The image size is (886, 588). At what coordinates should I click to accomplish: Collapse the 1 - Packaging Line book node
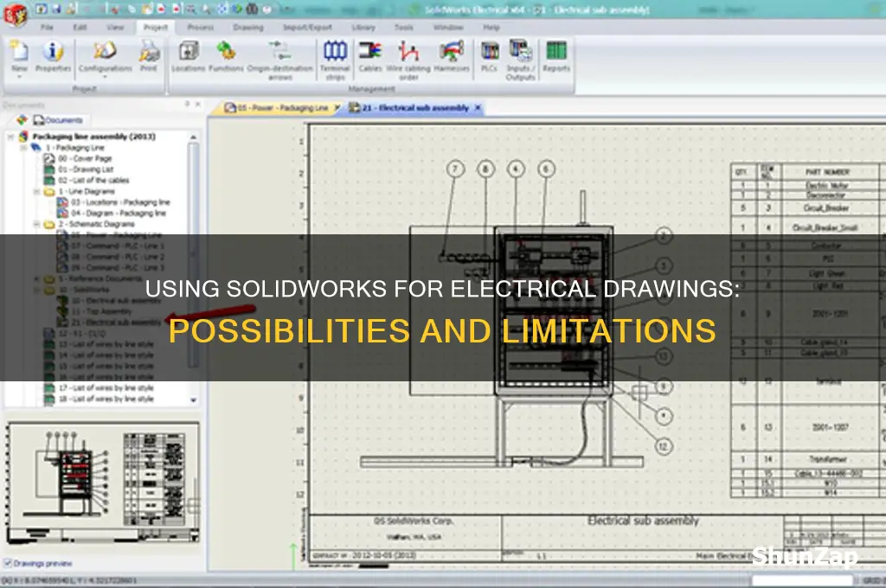point(23,147)
